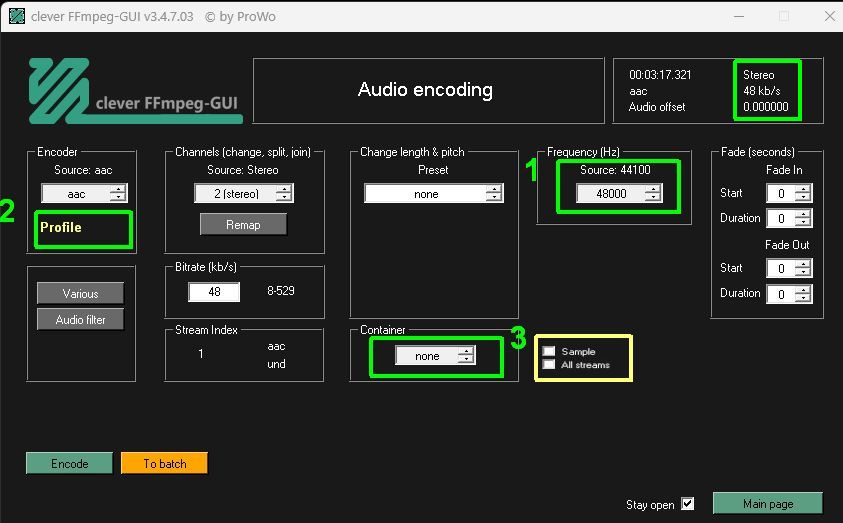Screen dimensions: 843x523
Task: Open the Container none selector
Action: pos(435,356)
